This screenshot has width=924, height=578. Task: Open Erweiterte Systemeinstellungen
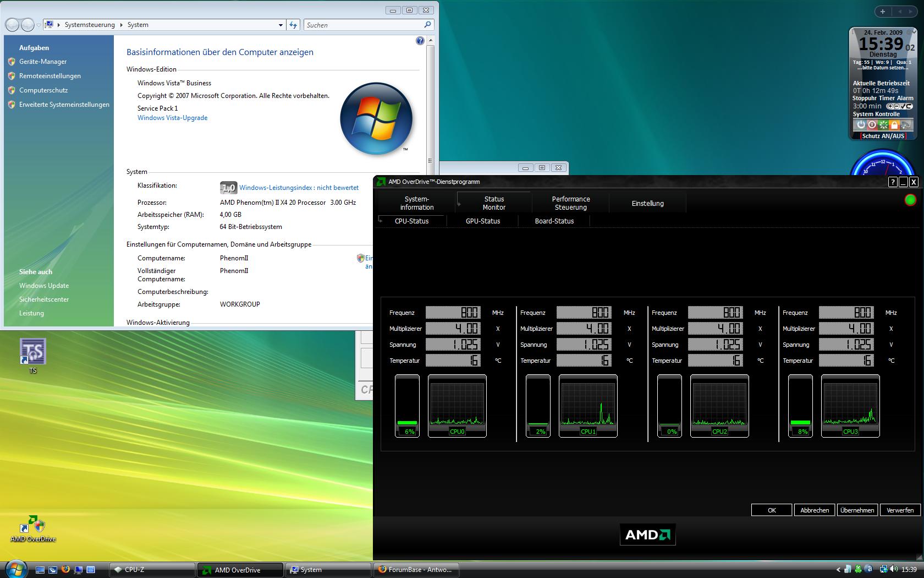(x=64, y=105)
